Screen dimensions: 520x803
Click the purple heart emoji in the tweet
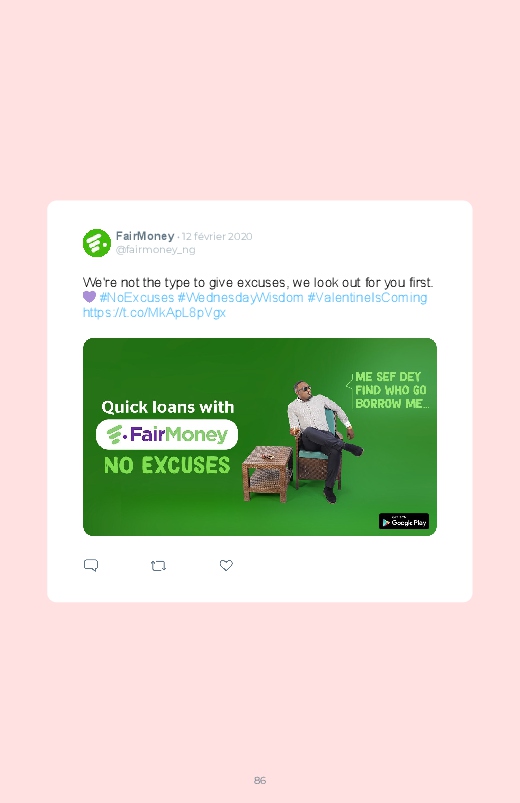89,297
